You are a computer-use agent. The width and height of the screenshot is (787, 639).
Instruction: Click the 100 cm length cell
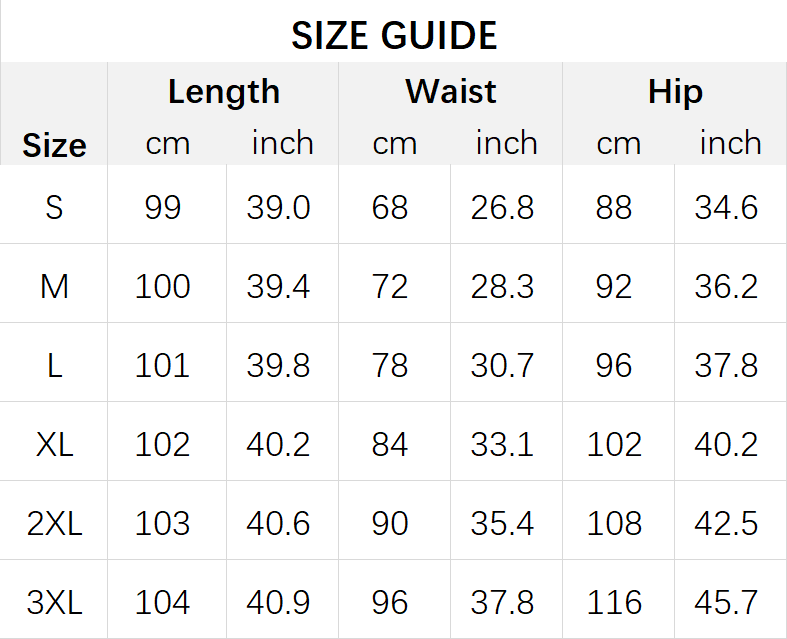click(163, 287)
